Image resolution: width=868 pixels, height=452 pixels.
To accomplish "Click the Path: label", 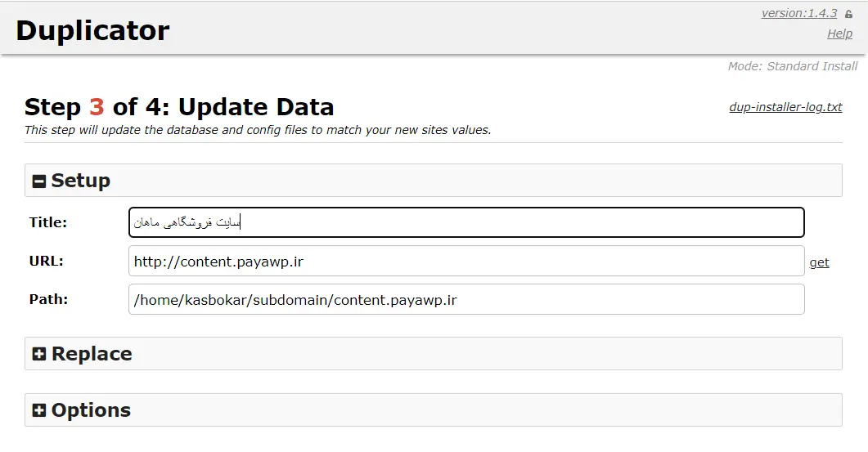I will [x=49, y=299].
